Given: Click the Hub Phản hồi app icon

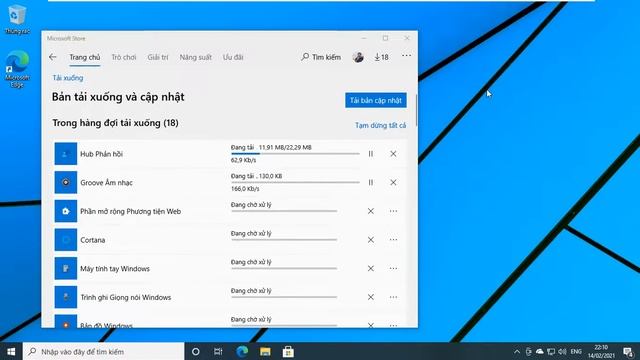Looking at the screenshot, I should [x=66, y=154].
